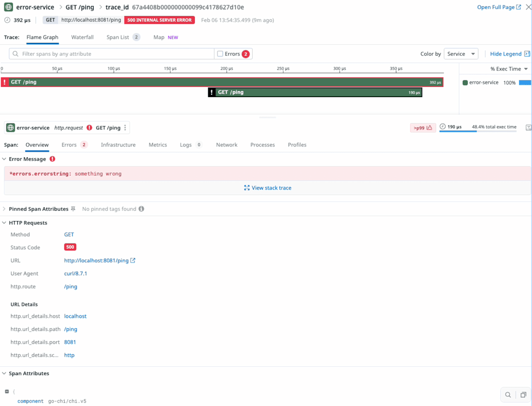Click the info icon after No pinned tags found
Viewport: 532px width, 406px height.
point(141,209)
